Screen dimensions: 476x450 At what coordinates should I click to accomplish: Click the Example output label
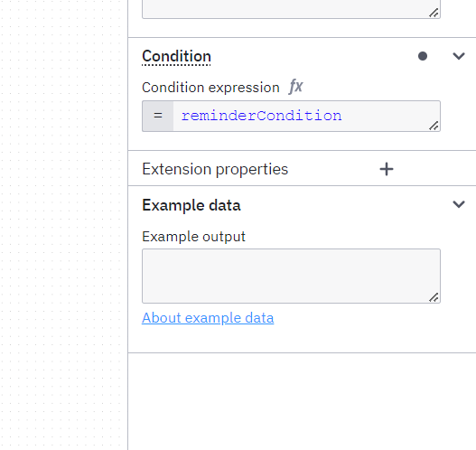click(193, 237)
